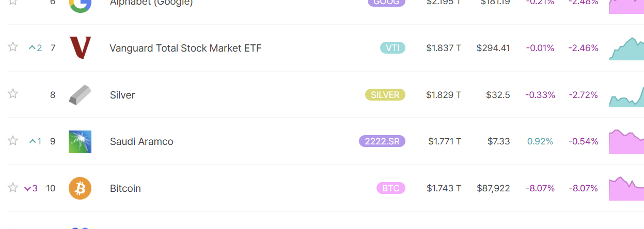This screenshot has width=644, height=229.
Task: Click the Silver bar icon
Action: 80,95
